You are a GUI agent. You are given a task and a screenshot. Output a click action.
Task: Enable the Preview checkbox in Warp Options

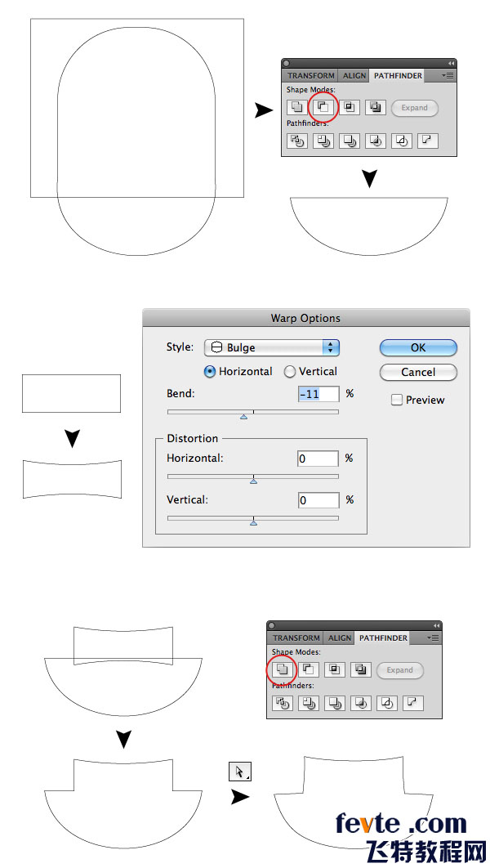pos(397,400)
